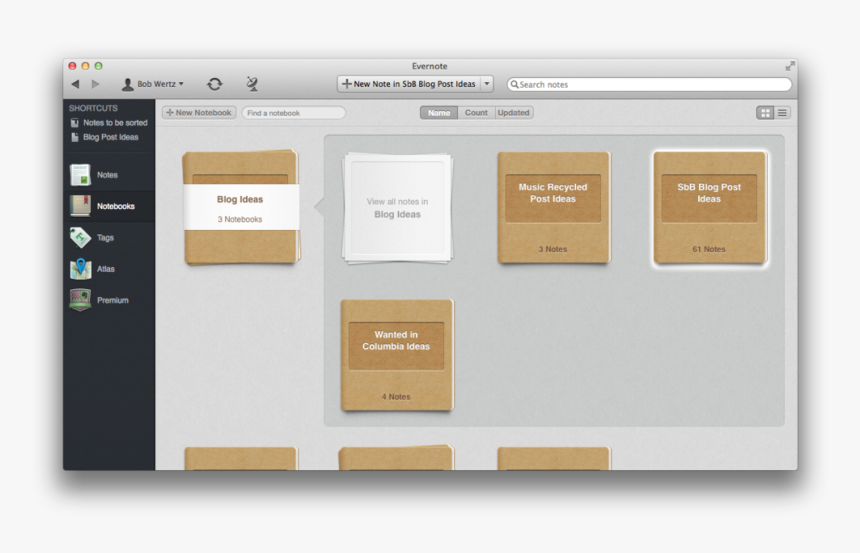Click the Search notes field
Image resolution: width=860 pixels, height=553 pixels.
(x=649, y=84)
